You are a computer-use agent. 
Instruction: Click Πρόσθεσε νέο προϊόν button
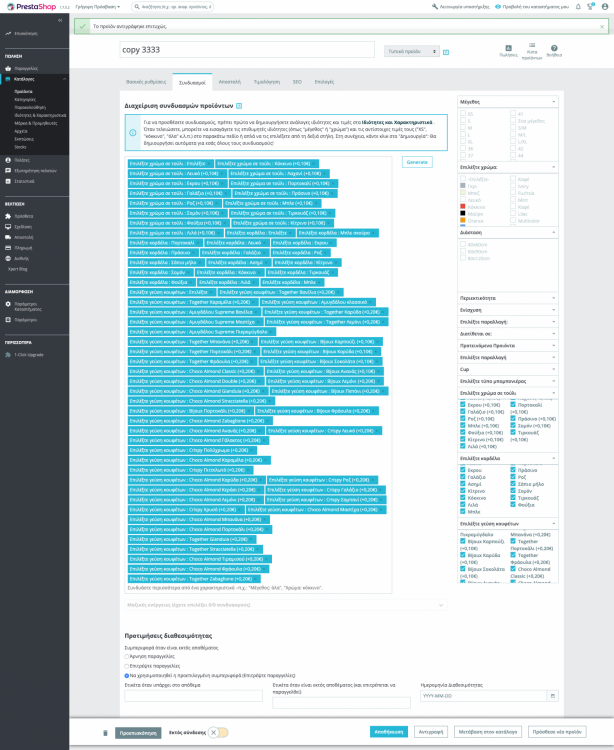tap(557, 732)
